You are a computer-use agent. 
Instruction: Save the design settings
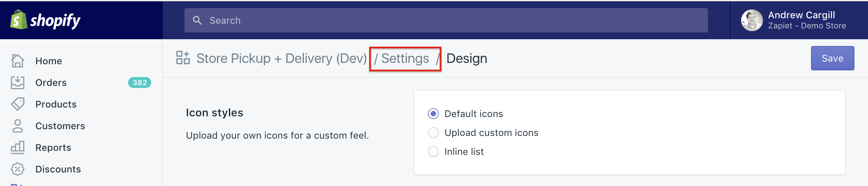click(832, 58)
